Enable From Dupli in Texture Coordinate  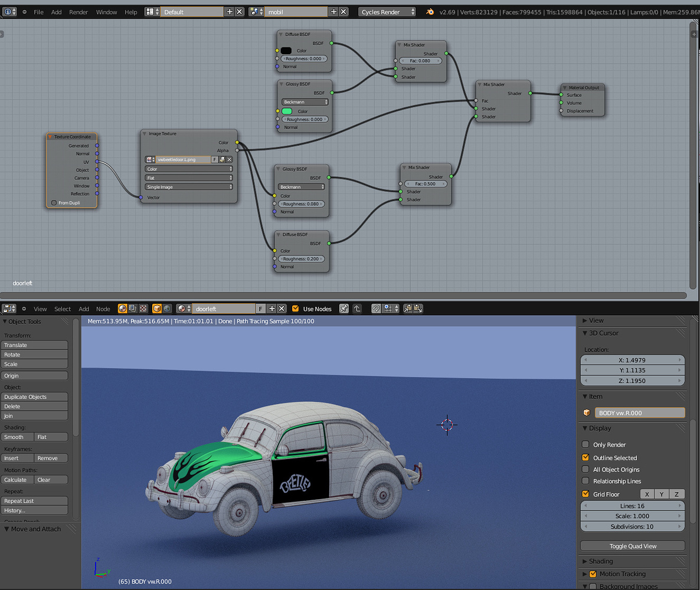point(54,202)
